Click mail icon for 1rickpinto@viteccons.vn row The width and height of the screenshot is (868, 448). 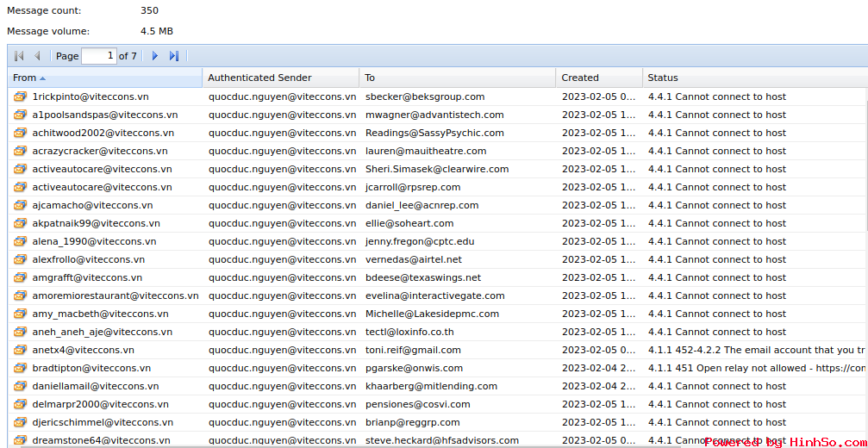tap(21, 96)
